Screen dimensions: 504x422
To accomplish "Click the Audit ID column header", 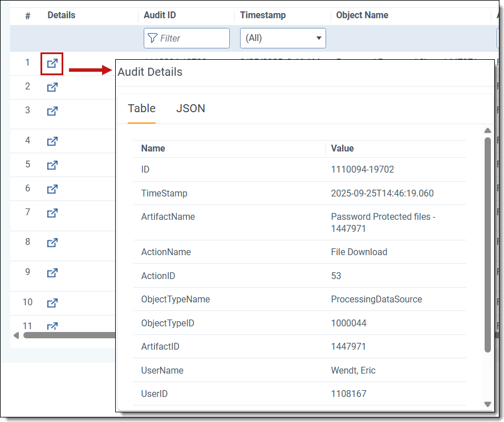I will (159, 15).
